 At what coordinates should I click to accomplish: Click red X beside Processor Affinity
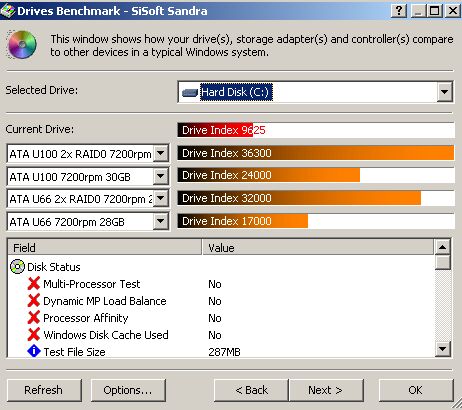pos(34,318)
